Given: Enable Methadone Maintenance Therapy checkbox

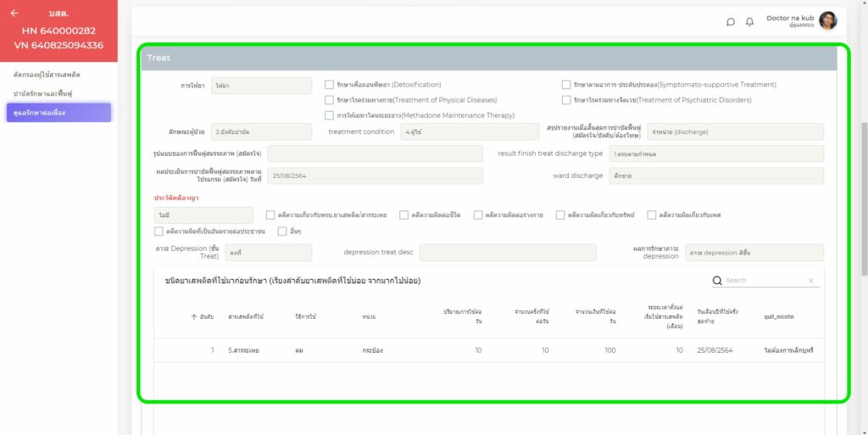Looking at the screenshot, I should (330, 115).
